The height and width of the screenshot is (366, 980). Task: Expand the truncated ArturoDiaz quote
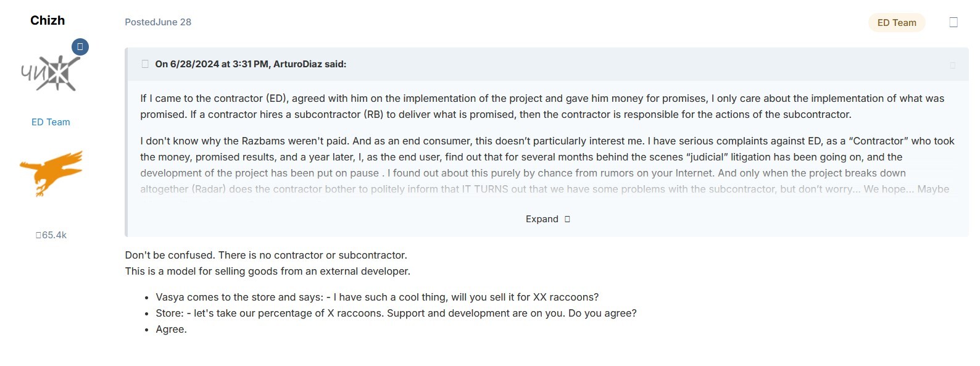click(x=547, y=219)
